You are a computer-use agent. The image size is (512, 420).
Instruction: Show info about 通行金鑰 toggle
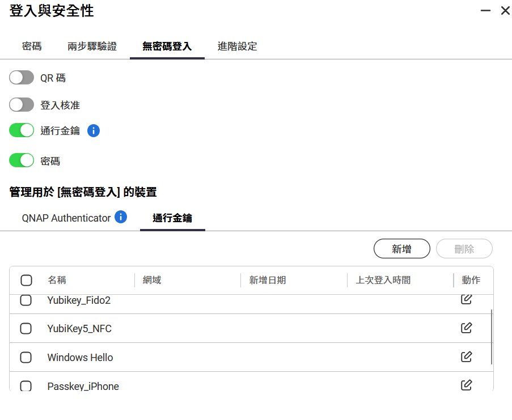point(94,131)
